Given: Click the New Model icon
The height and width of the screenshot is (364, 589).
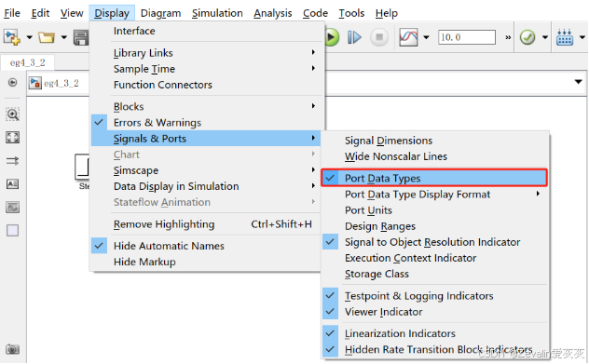Looking at the screenshot, I should point(12,37).
